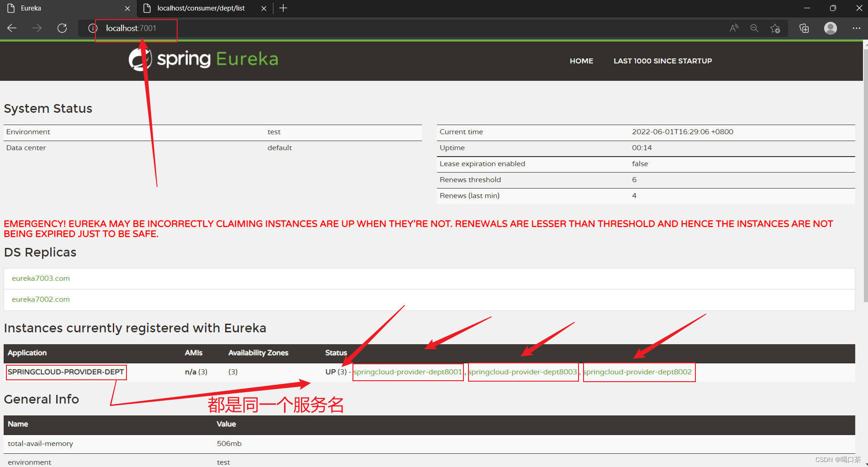Image resolution: width=868 pixels, height=467 pixels.
Task: Switch to the Eureka tab
Action: tap(68, 8)
